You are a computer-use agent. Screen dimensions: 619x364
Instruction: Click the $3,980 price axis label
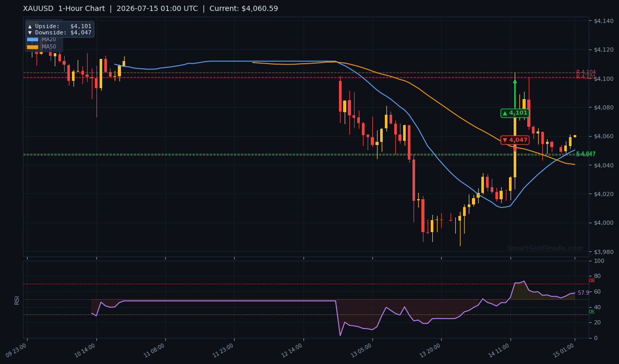pyautogui.click(x=603, y=252)
